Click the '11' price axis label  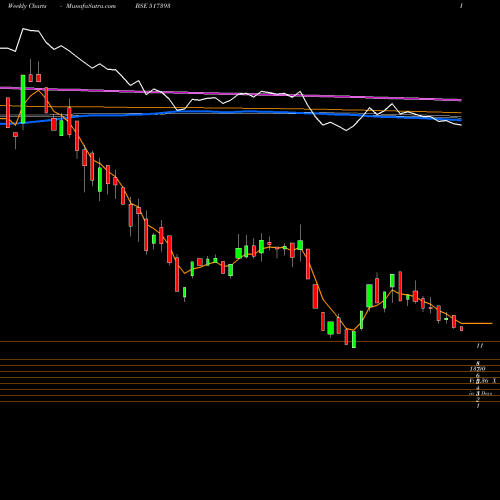click(x=480, y=346)
